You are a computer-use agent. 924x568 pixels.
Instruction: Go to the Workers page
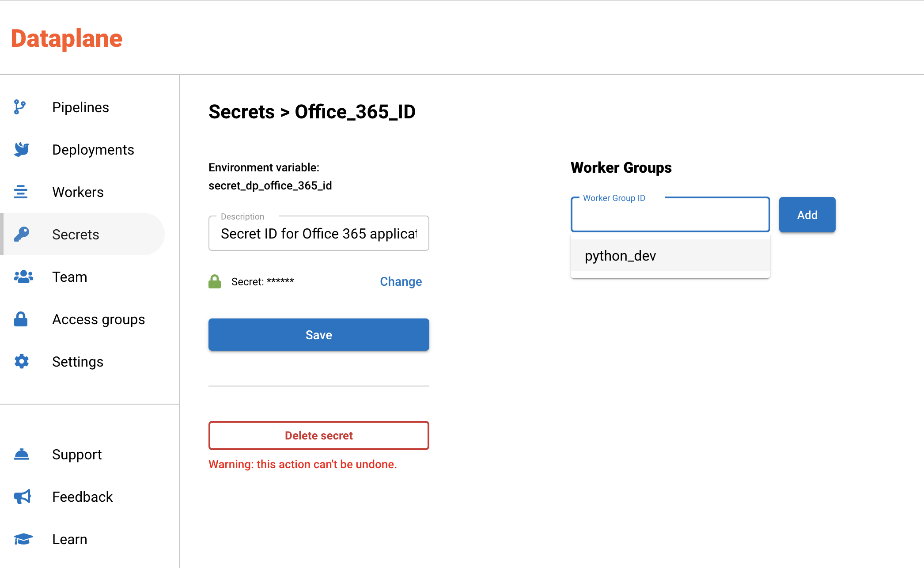(78, 192)
